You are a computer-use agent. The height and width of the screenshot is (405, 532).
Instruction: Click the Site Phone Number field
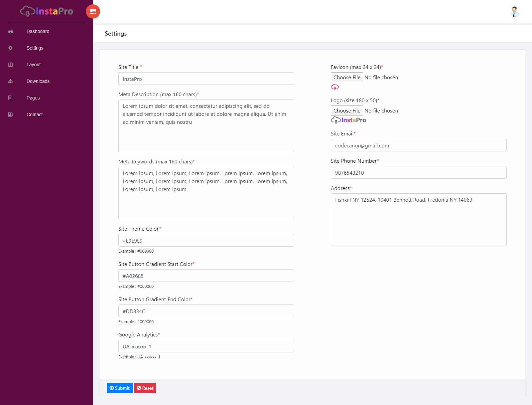point(419,172)
